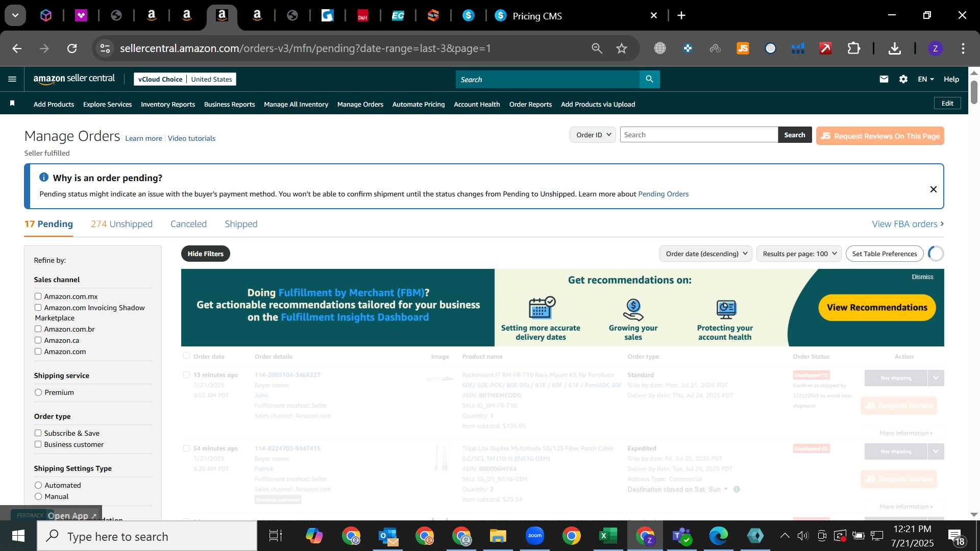Open the Chrome profile avatar Z

[935, 48]
